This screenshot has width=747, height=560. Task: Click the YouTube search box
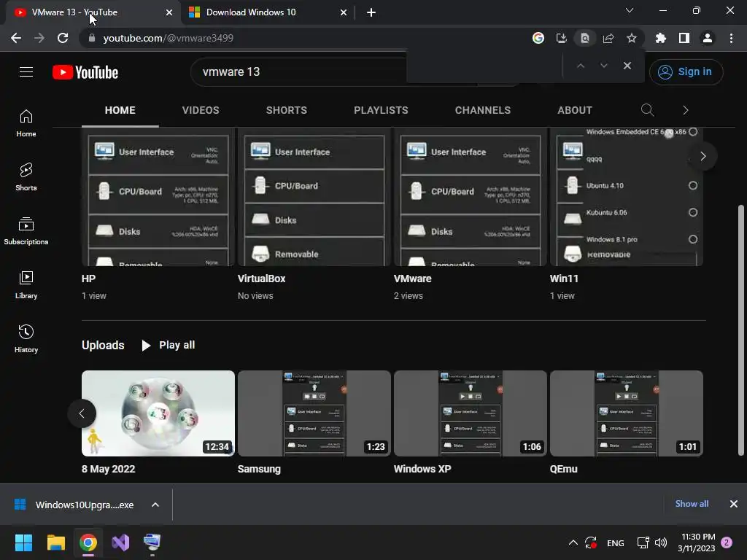(298, 72)
